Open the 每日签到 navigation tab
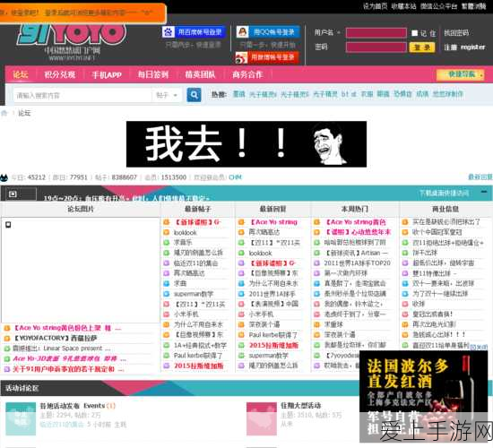 pyautogui.click(x=153, y=74)
